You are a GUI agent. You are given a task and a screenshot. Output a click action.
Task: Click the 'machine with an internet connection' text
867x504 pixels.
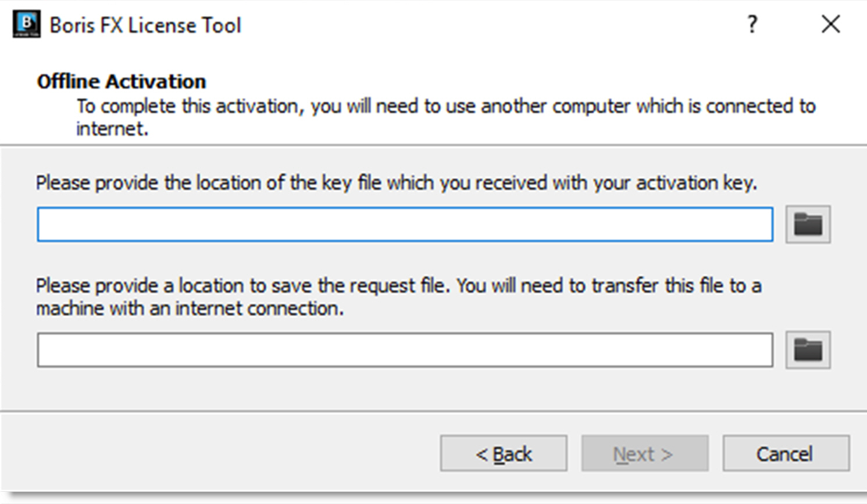[190, 309]
